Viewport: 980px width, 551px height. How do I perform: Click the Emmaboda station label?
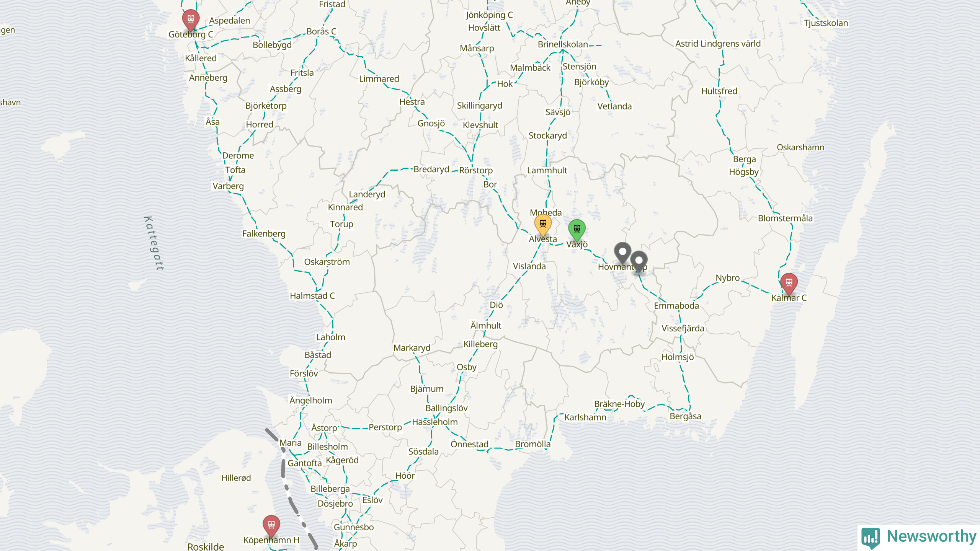(676, 306)
